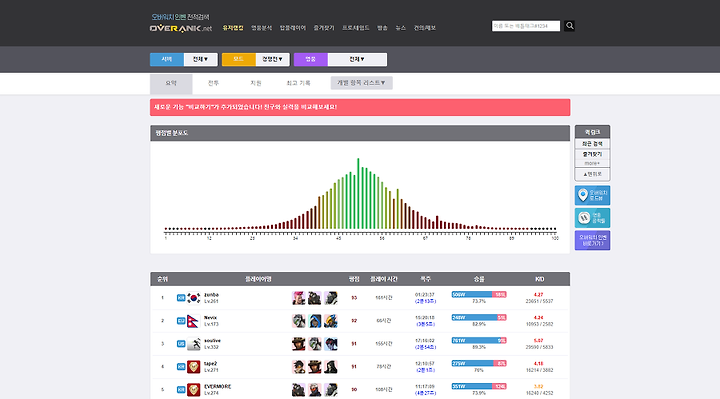The image size is (720, 399).
Task: Open player zunba's profile link
Action: click(x=211, y=295)
